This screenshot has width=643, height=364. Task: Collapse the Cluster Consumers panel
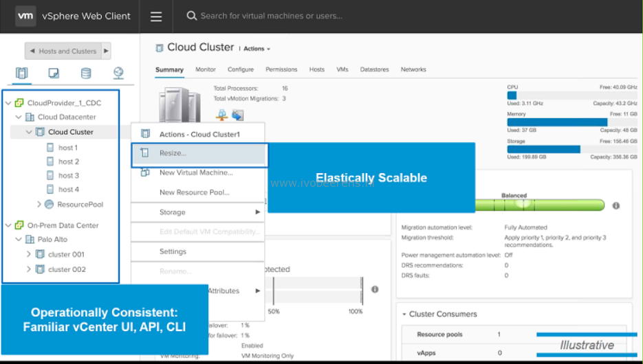(x=404, y=314)
